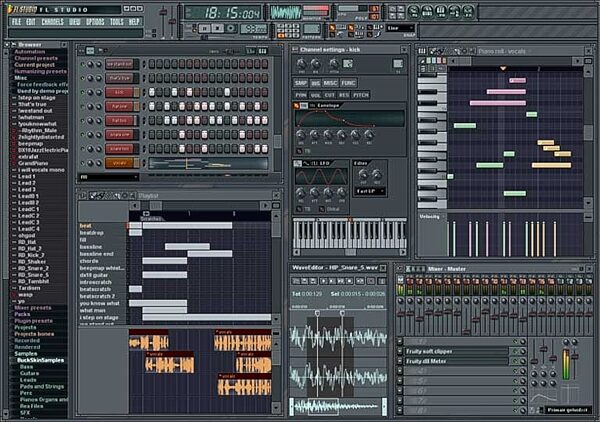Select the VOL envelope tab
The image size is (600, 422).
(315, 95)
